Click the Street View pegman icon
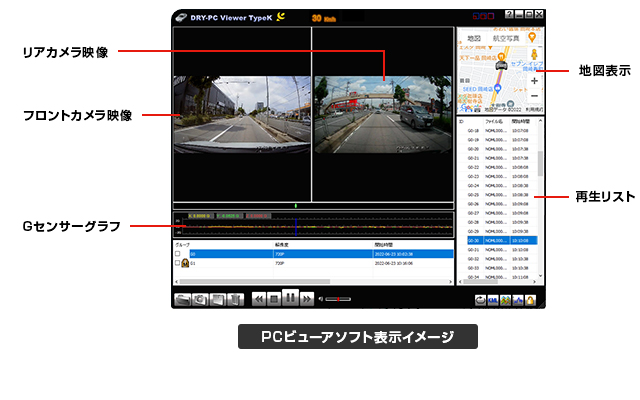Viewport: 640px width, 400px height. coord(535,53)
